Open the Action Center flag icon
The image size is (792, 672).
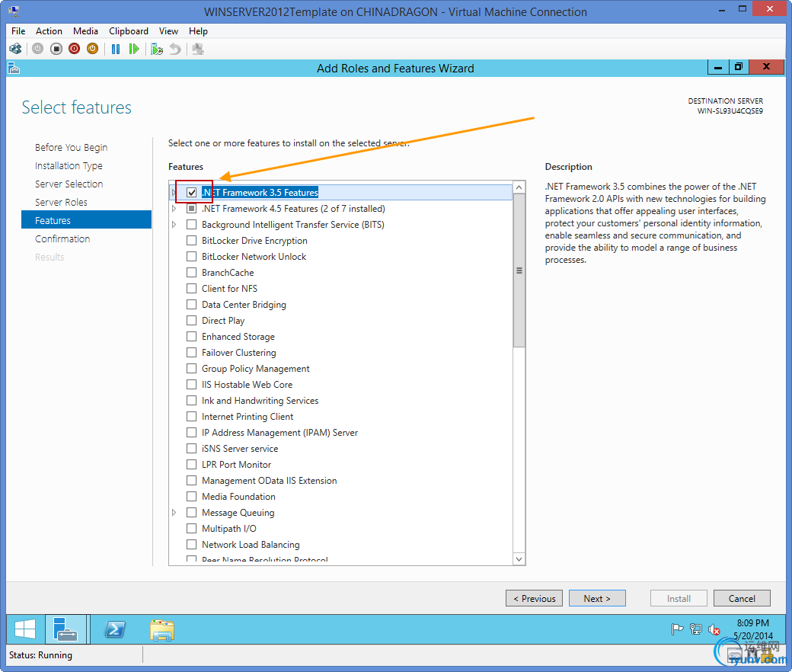(x=677, y=629)
